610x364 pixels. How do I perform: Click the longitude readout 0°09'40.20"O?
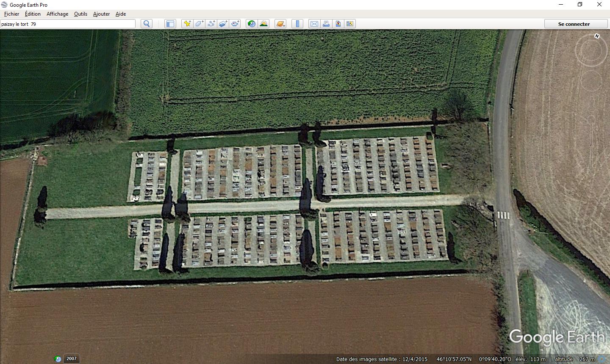coord(495,359)
